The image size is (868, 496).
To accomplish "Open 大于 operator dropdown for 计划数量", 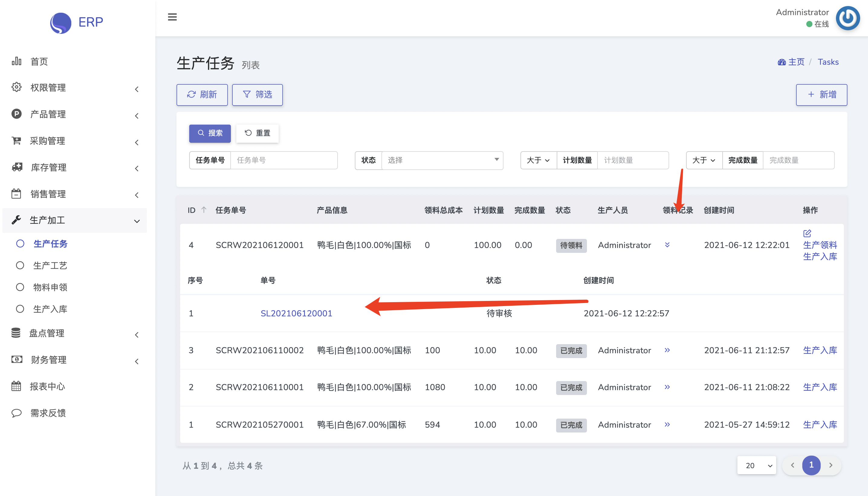I will coord(538,160).
